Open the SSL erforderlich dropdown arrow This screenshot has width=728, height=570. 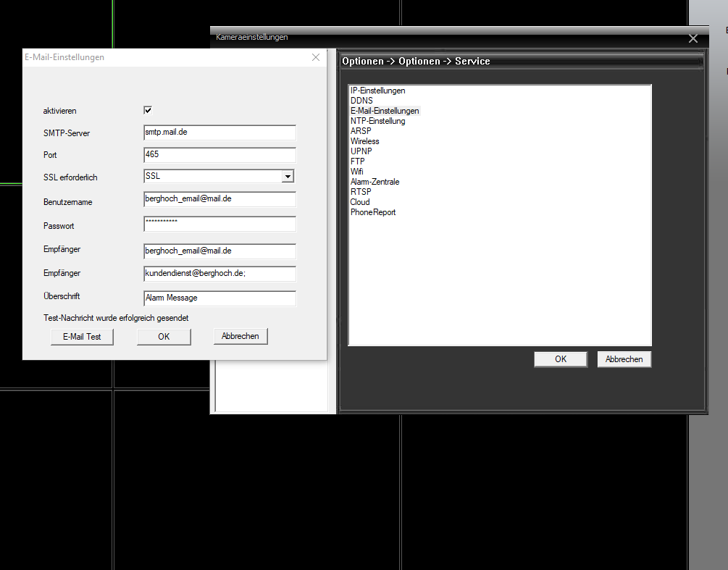288,176
